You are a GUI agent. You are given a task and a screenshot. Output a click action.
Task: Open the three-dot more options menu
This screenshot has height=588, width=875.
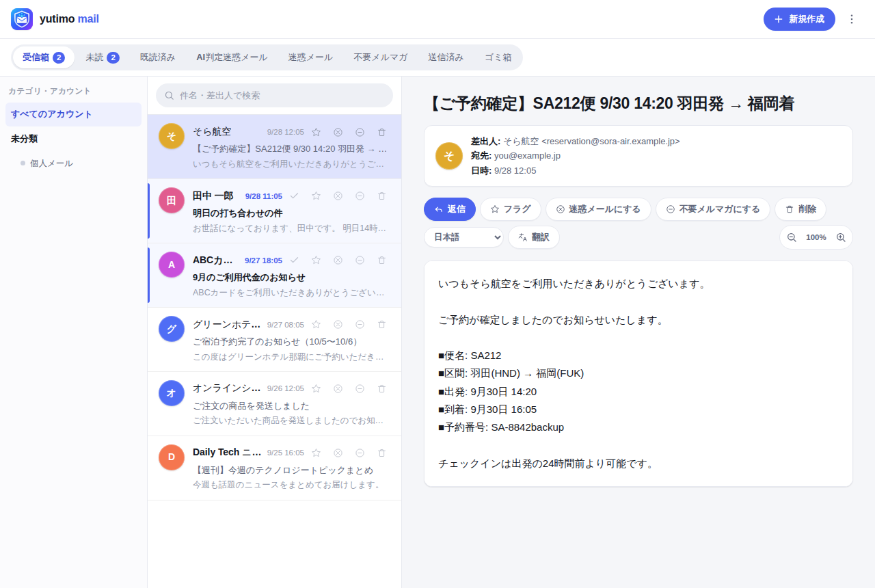coord(852,19)
